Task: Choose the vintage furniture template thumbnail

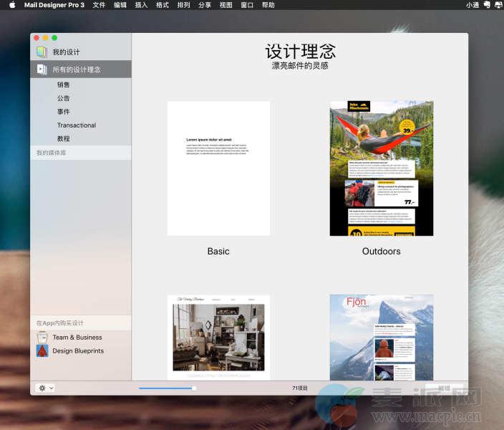Action: 218,337
